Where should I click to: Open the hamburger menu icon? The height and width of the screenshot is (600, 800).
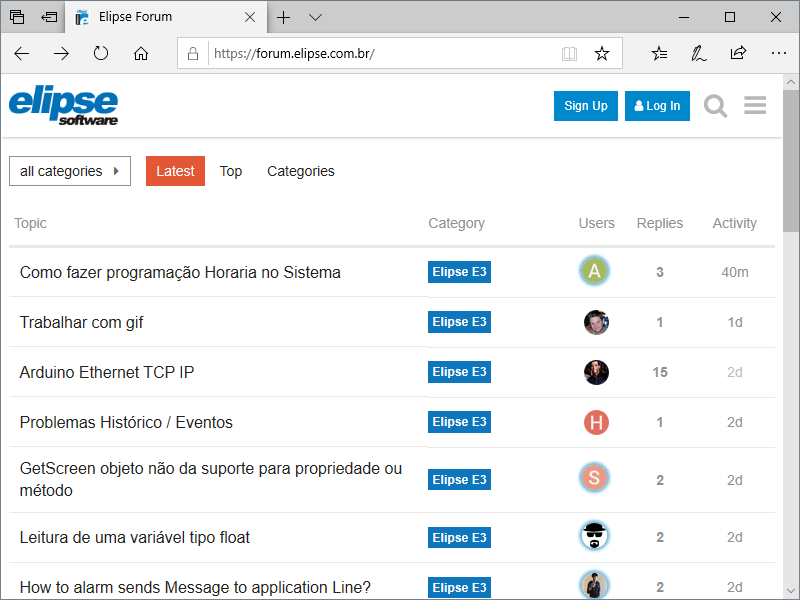click(x=755, y=106)
